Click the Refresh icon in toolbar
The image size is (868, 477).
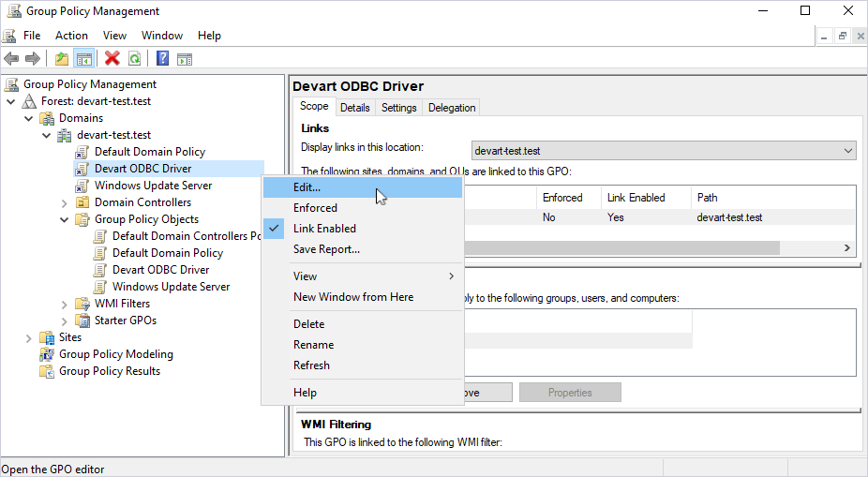(135, 59)
